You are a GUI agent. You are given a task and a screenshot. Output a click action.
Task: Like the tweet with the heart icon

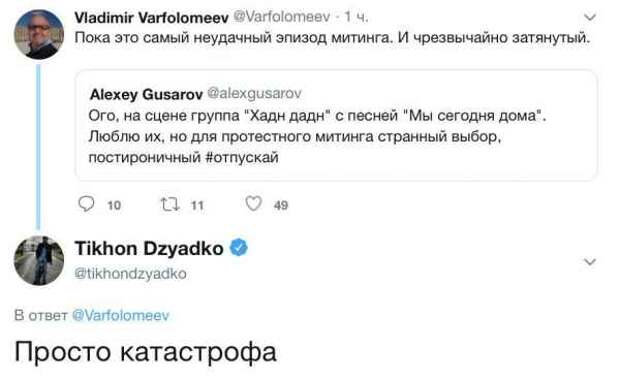[253, 204]
